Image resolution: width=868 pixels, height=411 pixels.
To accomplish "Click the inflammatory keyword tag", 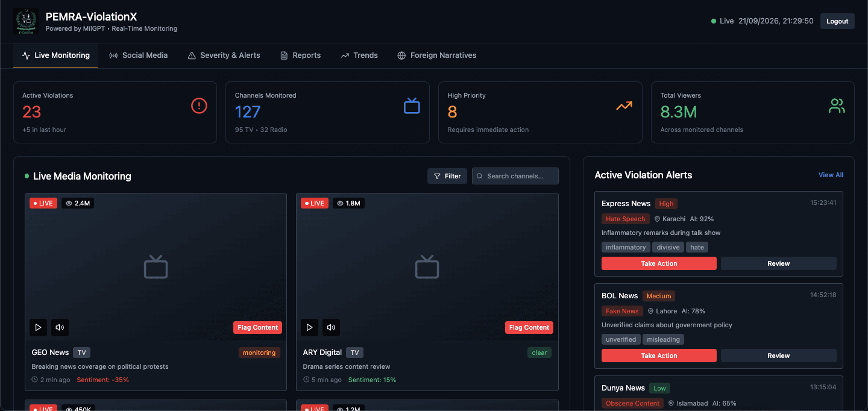I will 626,247.
